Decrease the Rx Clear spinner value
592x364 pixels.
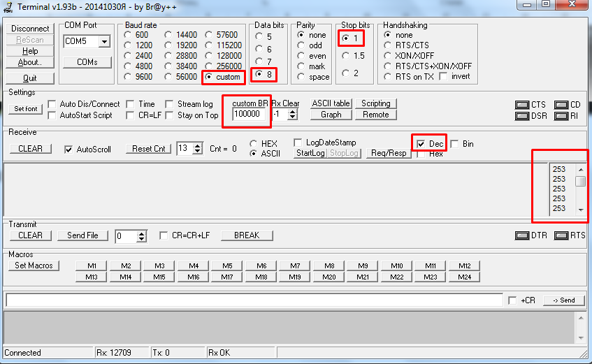click(x=293, y=117)
